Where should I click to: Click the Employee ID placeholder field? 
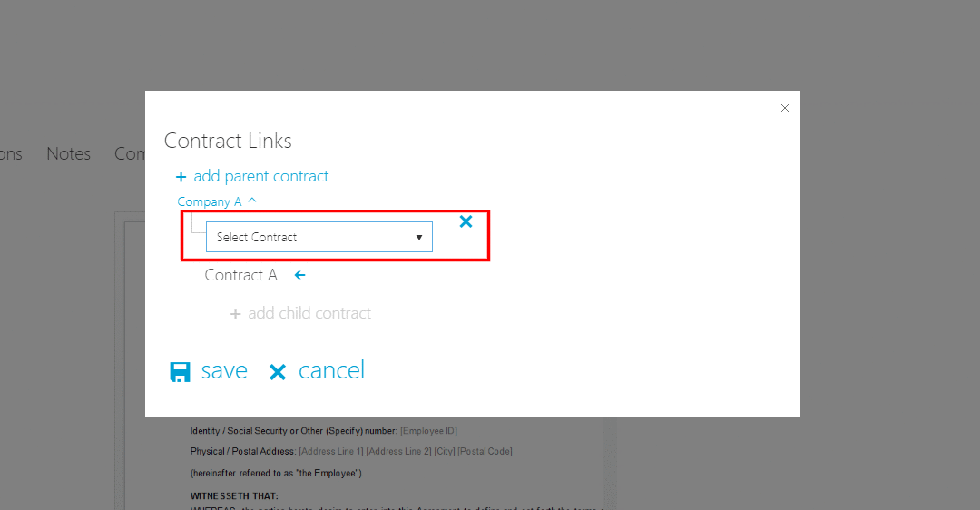(x=428, y=431)
